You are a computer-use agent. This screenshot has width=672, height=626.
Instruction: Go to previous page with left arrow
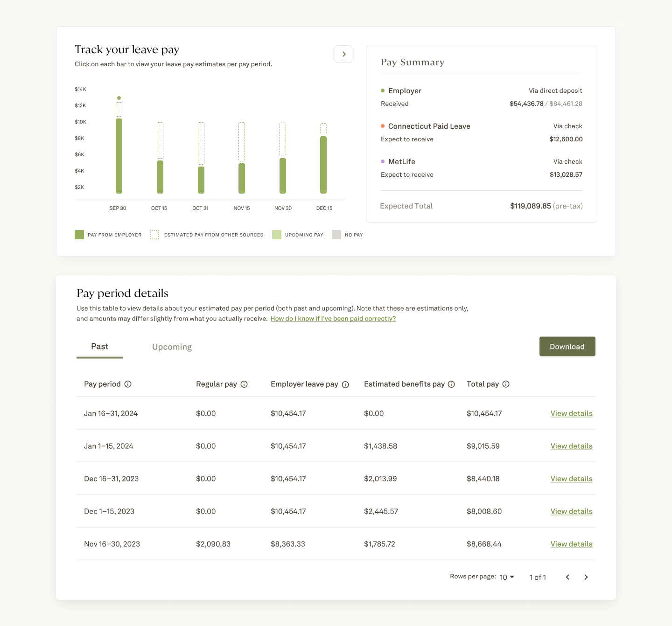pyautogui.click(x=567, y=577)
